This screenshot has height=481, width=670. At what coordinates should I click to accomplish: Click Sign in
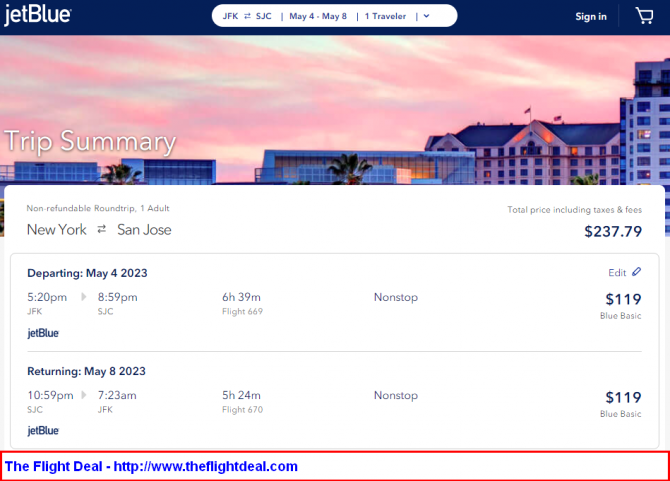(591, 17)
